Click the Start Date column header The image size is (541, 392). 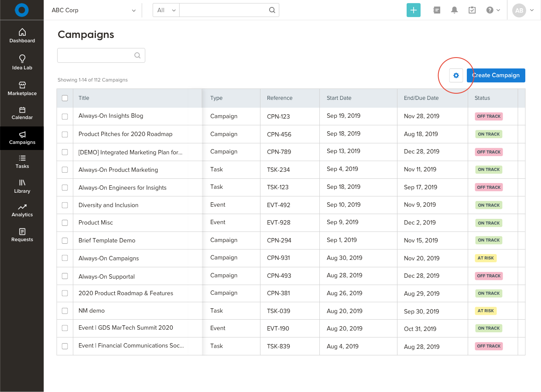[x=339, y=98]
